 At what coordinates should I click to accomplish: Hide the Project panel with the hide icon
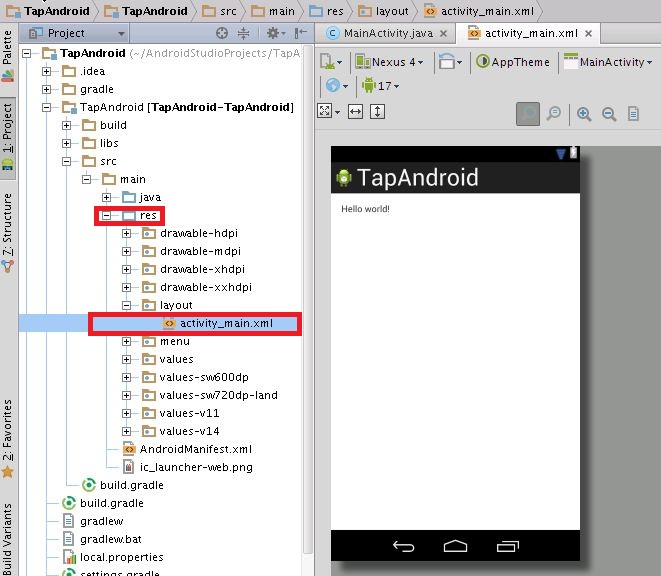[x=301, y=33]
